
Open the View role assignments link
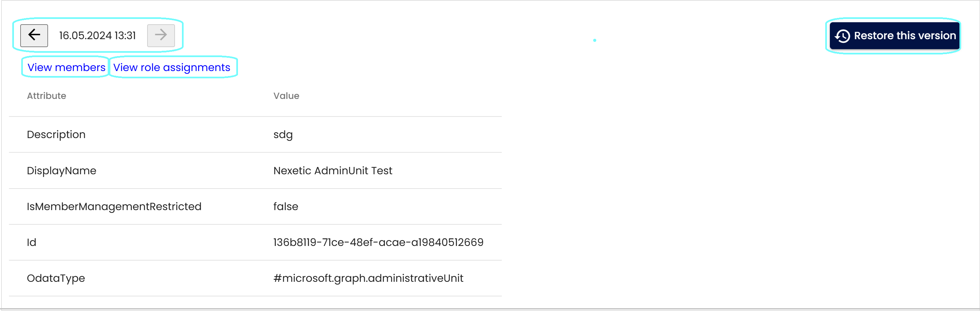coord(172,67)
